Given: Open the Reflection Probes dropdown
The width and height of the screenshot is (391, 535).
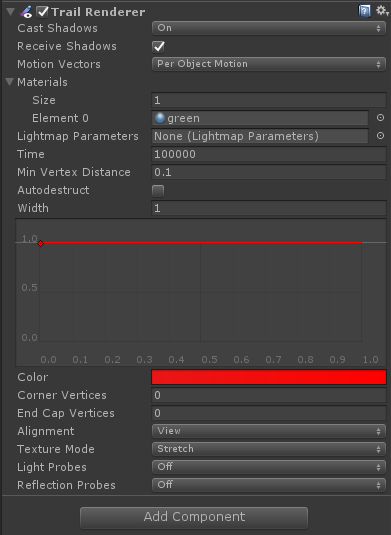Looking at the screenshot, I should (x=269, y=485).
